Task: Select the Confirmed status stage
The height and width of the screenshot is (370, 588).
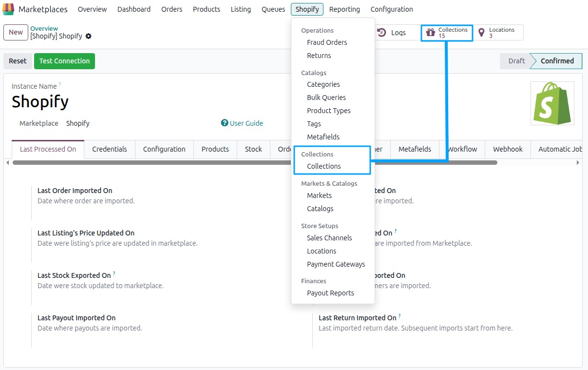Action: 557,61
